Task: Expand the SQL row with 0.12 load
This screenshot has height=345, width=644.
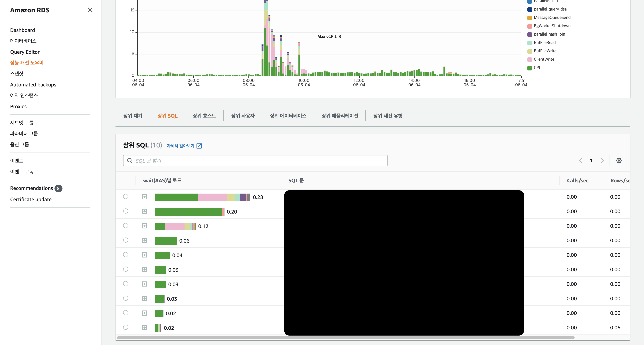Action: (x=145, y=226)
